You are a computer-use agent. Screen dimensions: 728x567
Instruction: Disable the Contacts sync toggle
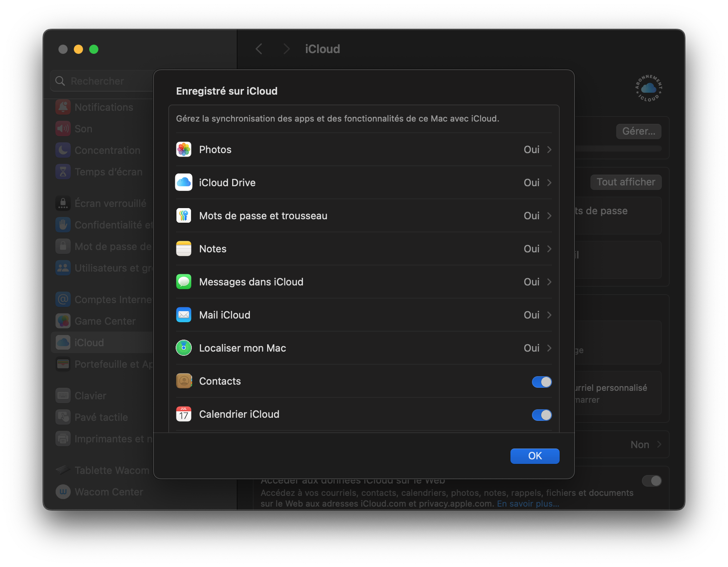point(542,382)
